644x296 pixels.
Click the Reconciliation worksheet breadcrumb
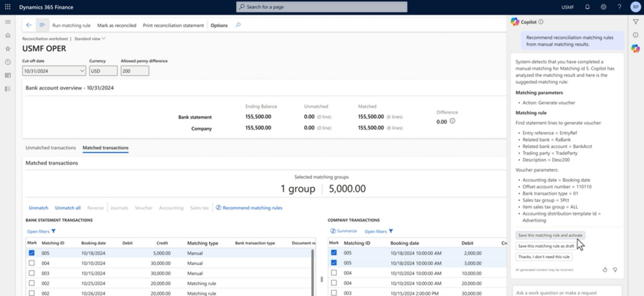[45, 38]
